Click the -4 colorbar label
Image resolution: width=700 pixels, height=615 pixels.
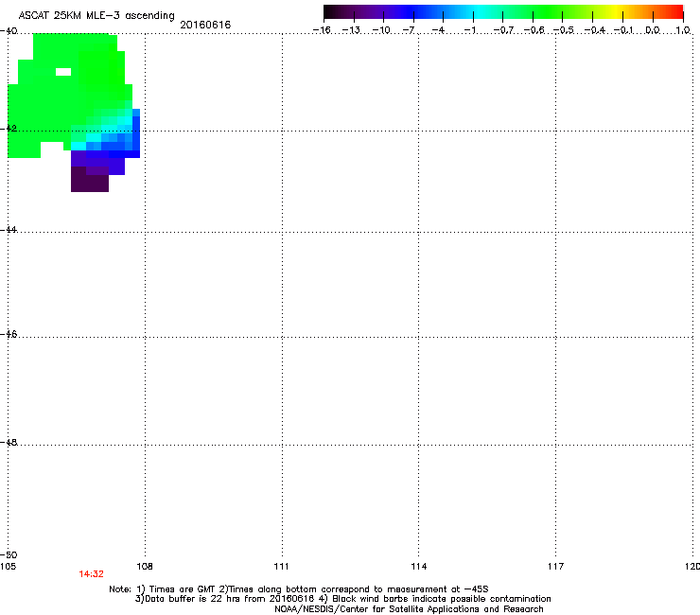click(438, 30)
